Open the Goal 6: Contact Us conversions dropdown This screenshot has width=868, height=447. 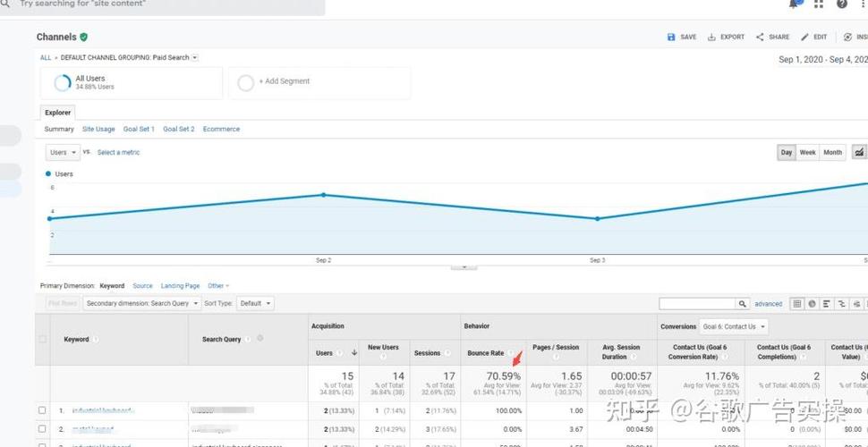coord(733,326)
